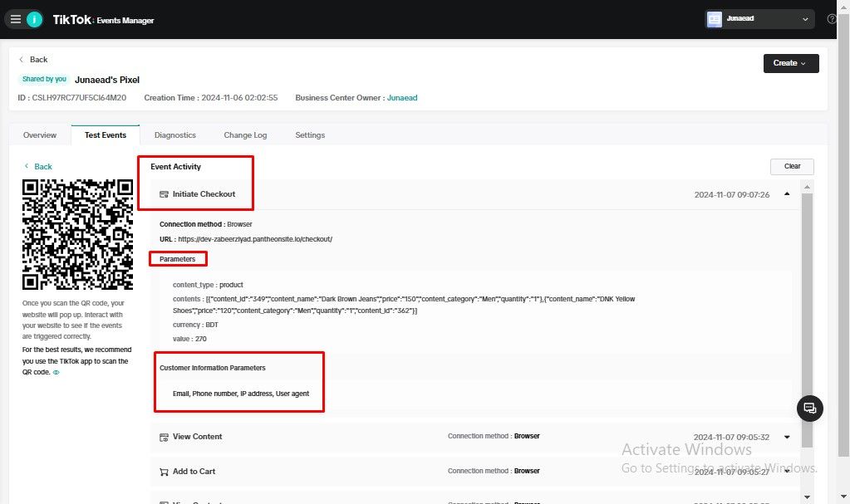This screenshot has width=850, height=504.
Task: Open the help question mark icon
Action: (x=832, y=19)
